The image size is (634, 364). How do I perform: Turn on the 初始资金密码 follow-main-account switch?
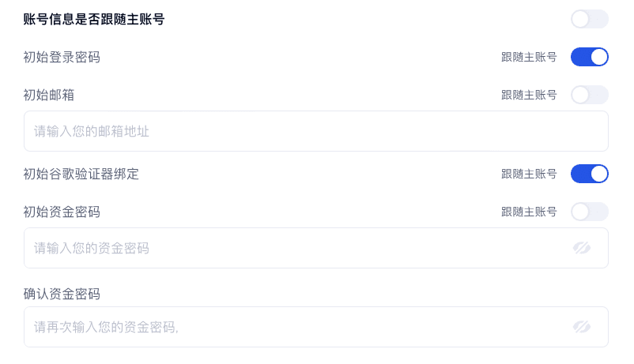[589, 212]
